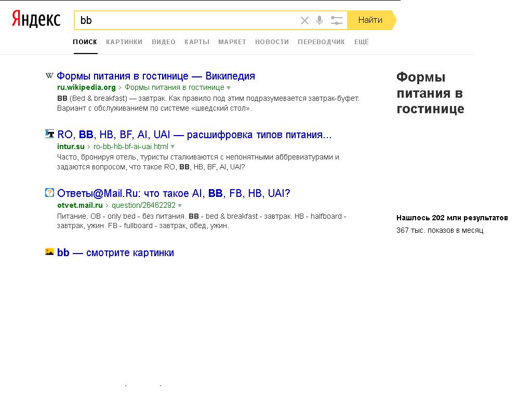Open Ответы@Mail.Ru: что такое AI, BB result

pos(174,193)
